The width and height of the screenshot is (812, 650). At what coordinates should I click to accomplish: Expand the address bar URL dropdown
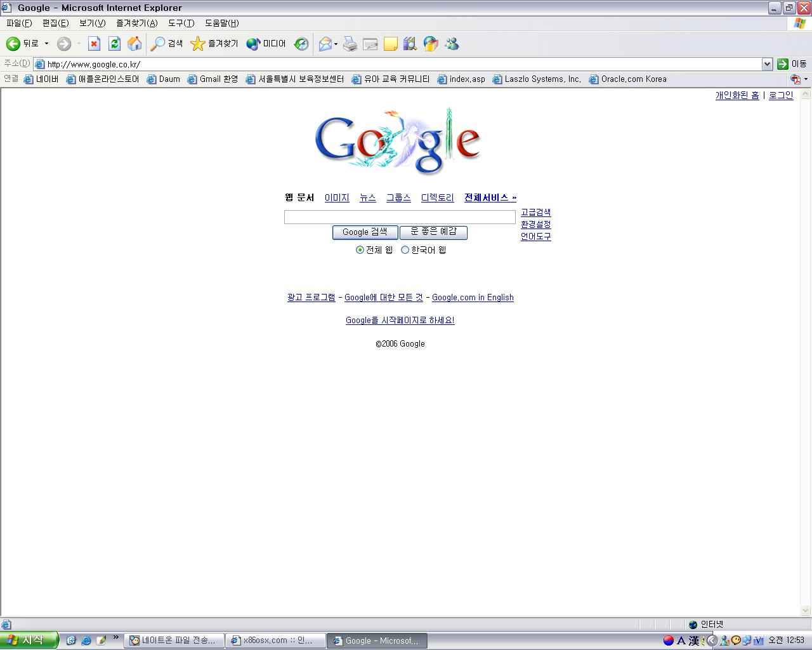coord(767,64)
